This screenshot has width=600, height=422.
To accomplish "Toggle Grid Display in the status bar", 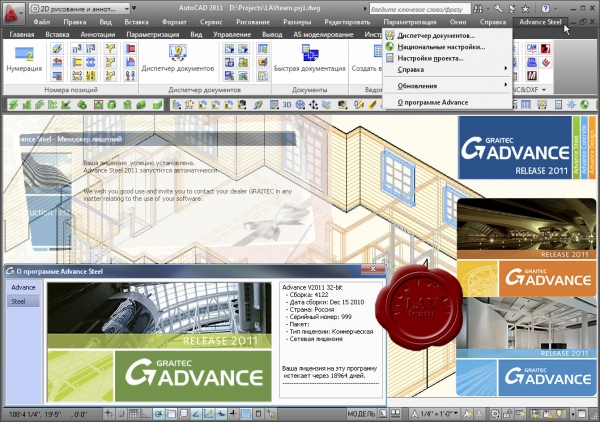I will tap(133, 414).
